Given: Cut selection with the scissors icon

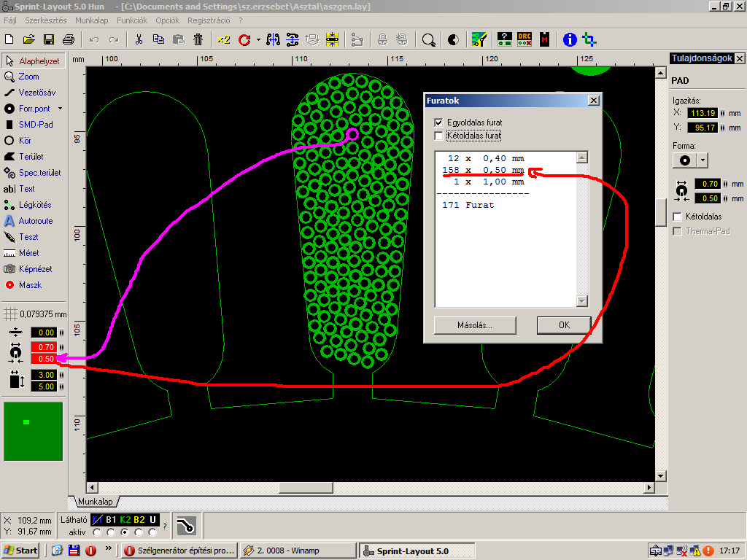Looking at the screenshot, I should pos(139,39).
